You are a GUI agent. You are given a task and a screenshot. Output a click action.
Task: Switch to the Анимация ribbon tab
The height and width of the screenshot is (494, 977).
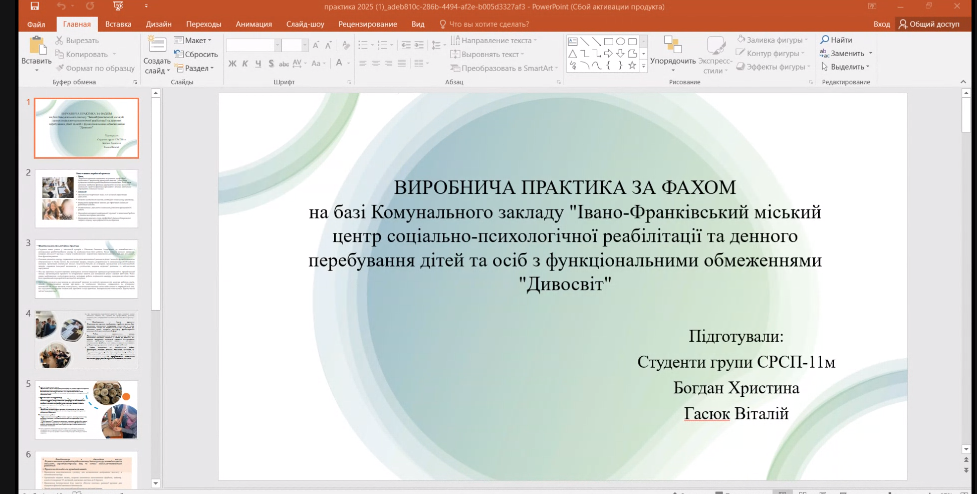coord(254,24)
